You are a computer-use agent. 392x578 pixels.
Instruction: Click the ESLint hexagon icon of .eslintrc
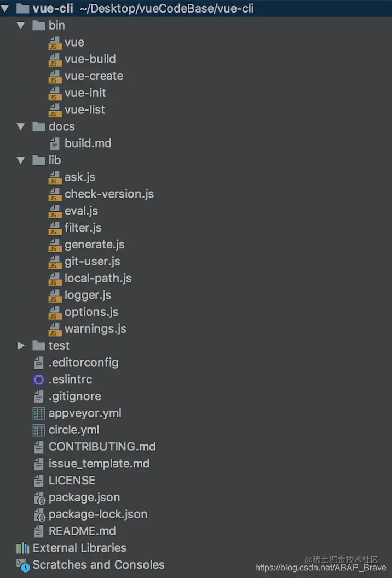tap(39, 380)
